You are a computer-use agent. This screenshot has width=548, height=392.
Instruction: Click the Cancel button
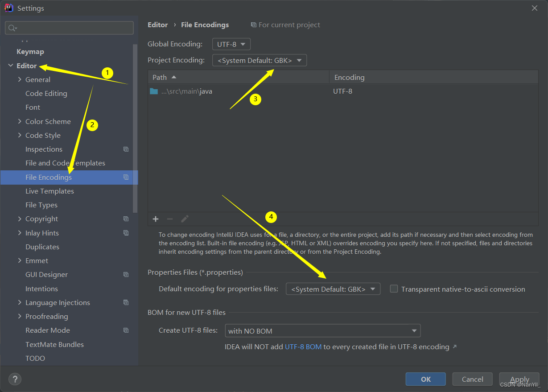point(472,379)
